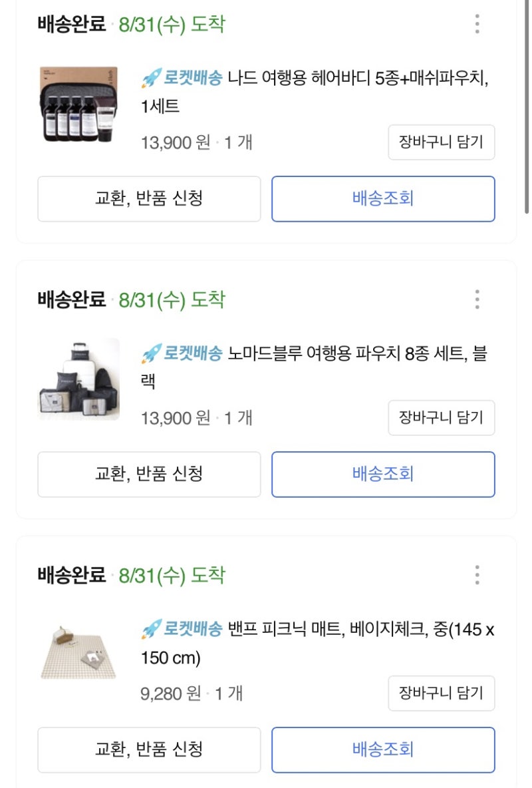Track delivery of 나드 헤어바디 세트
Viewport: 532px width, 788px height.
[x=383, y=198]
